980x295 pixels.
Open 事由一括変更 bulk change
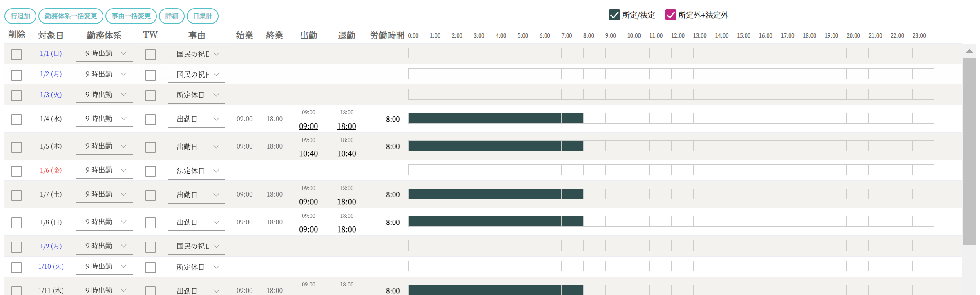131,16
